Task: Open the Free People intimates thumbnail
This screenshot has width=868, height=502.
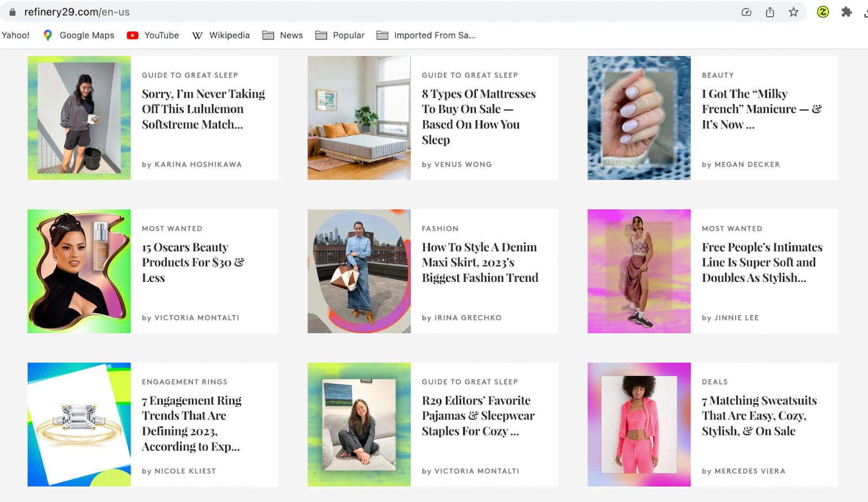Action: point(639,271)
